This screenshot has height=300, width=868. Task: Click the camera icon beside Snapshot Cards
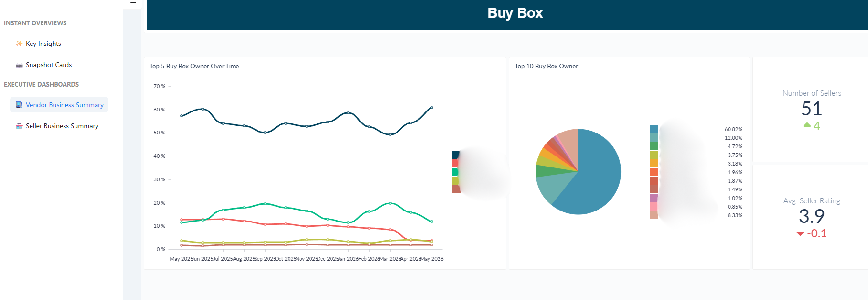click(19, 65)
